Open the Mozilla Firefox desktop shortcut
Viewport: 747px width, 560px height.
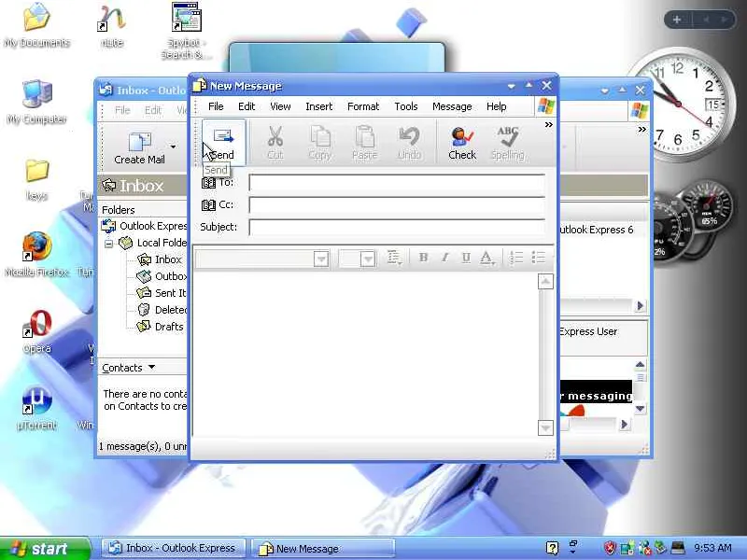(36, 254)
